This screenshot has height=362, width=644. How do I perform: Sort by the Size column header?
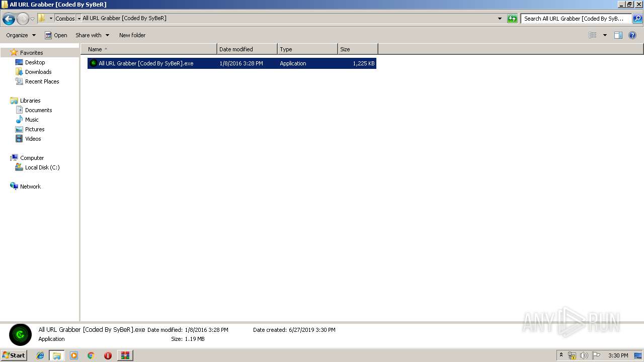tap(358, 49)
